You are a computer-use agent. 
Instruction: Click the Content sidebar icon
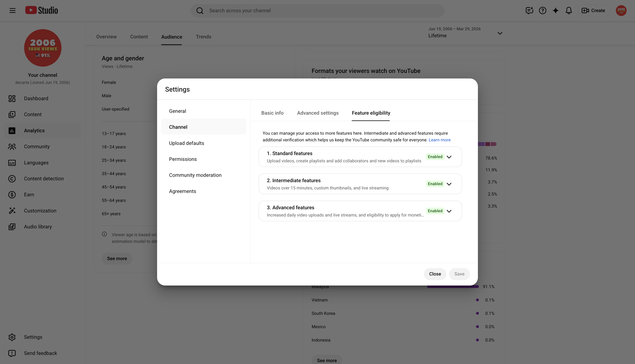(x=12, y=114)
